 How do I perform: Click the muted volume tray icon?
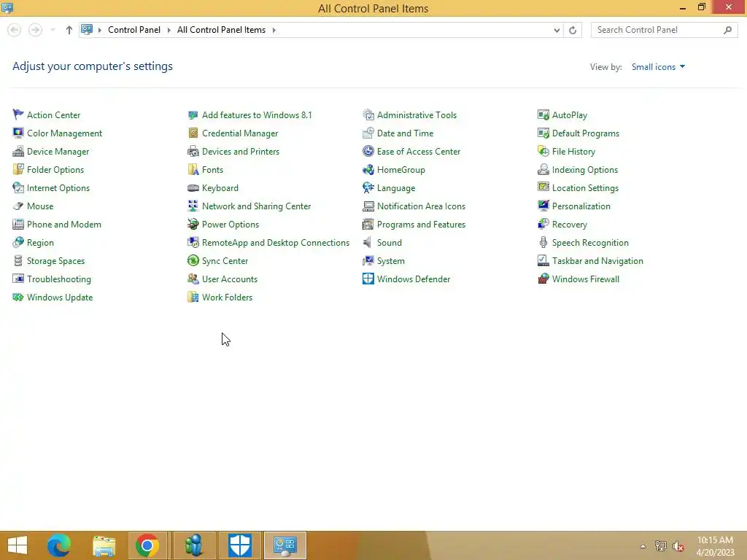tap(678, 546)
